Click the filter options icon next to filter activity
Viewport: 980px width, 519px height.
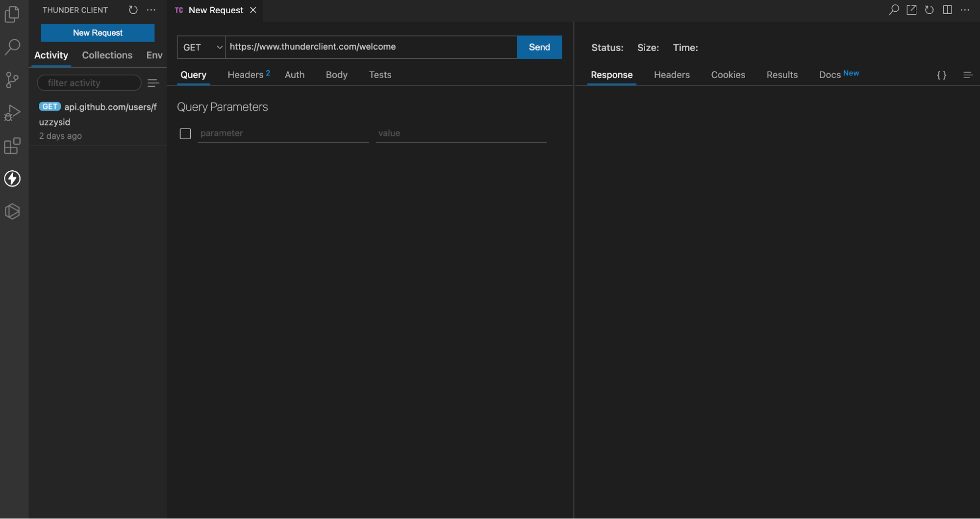tap(153, 82)
